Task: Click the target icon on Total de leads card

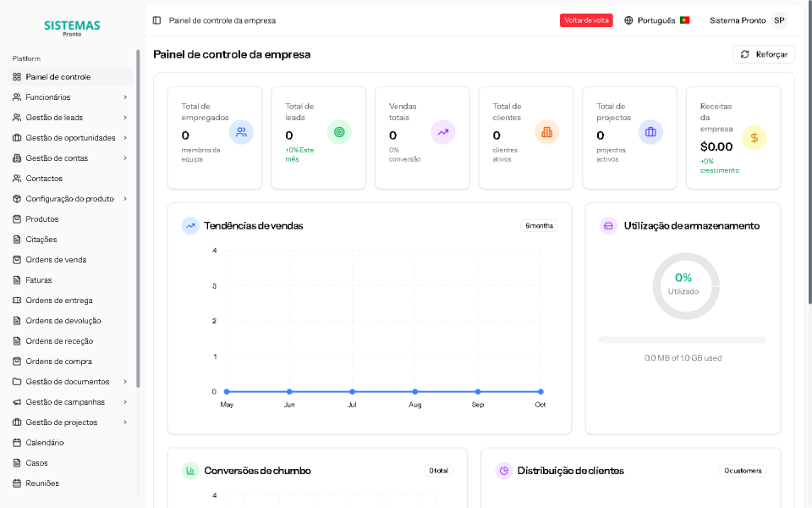Action: [339, 132]
